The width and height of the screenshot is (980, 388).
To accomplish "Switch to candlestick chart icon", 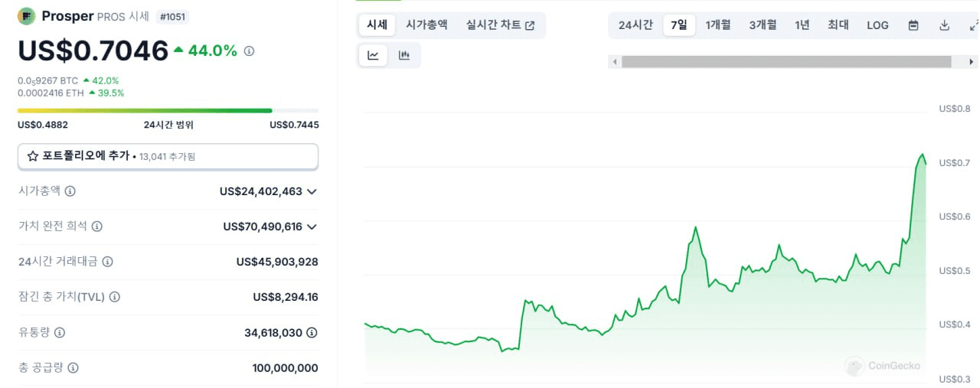I will click(404, 55).
